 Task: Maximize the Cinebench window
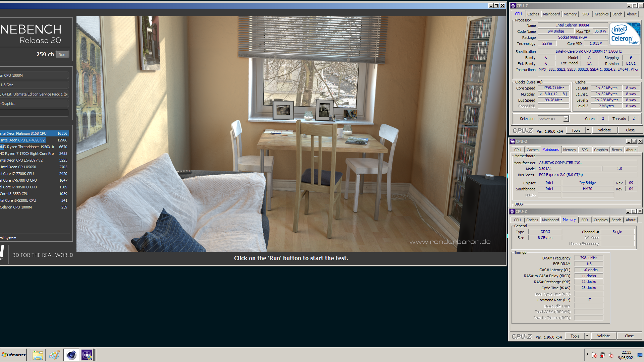[x=496, y=5]
